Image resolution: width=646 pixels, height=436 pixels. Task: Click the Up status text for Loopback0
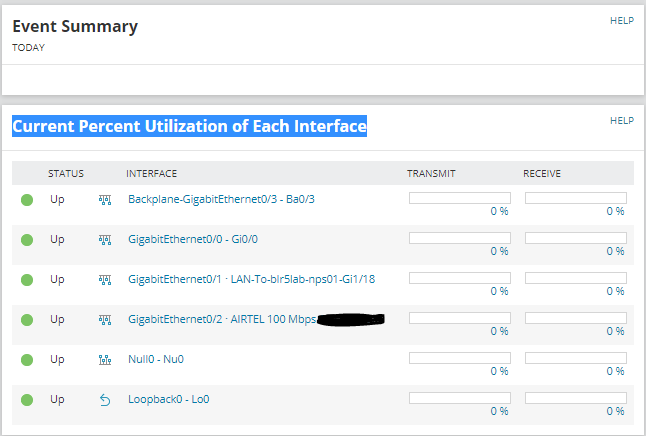(x=57, y=400)
